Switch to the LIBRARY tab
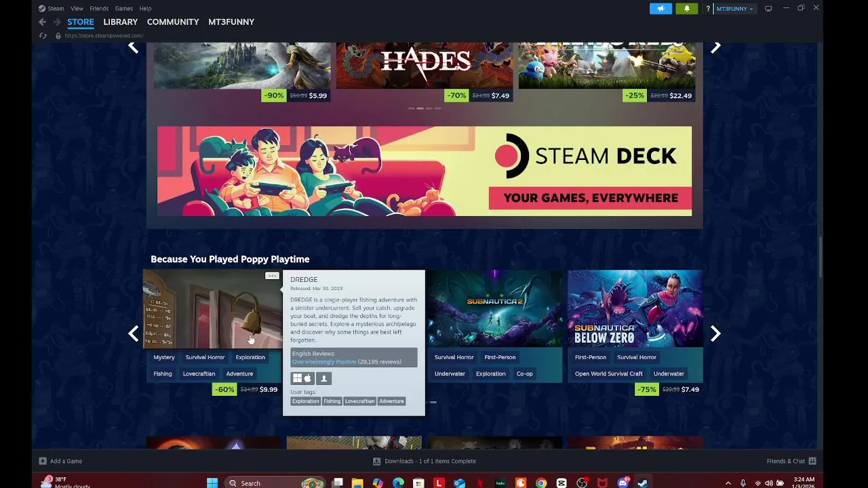 pos(120,22)
